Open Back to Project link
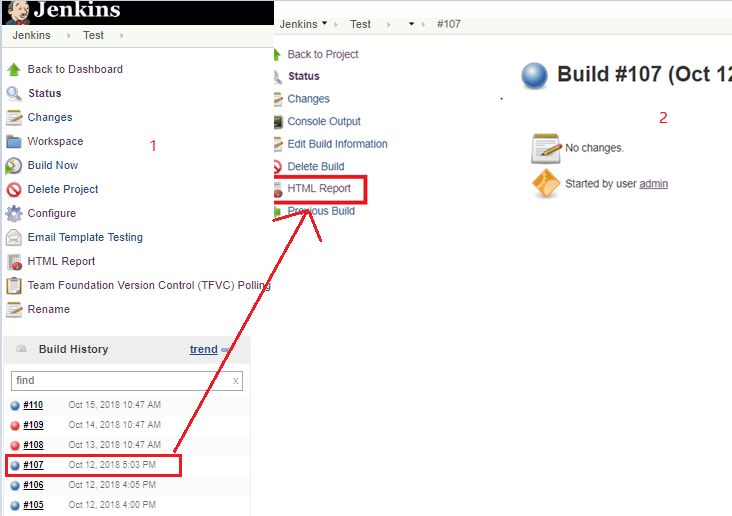The width and height of the screenshot is (732, 516). (x=323, y=54)
